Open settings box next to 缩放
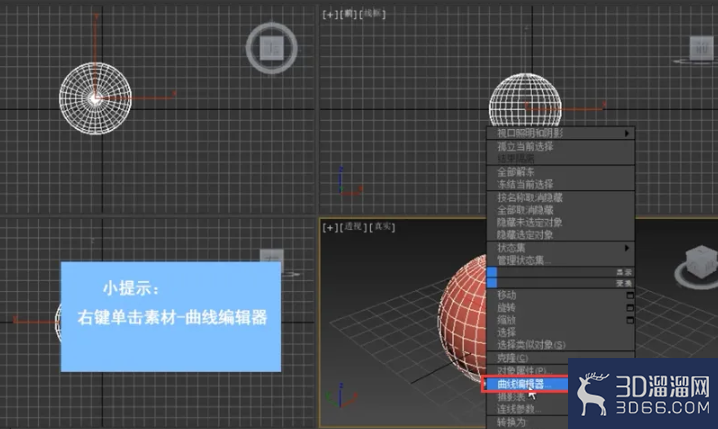 [x=630, y=320]
